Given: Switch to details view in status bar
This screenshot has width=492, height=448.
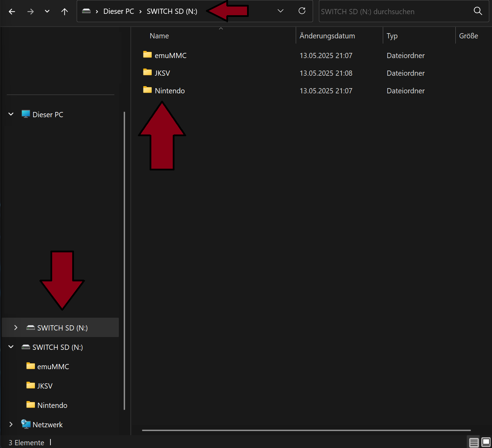Looking at the screenshot, I should click(474, 442).
